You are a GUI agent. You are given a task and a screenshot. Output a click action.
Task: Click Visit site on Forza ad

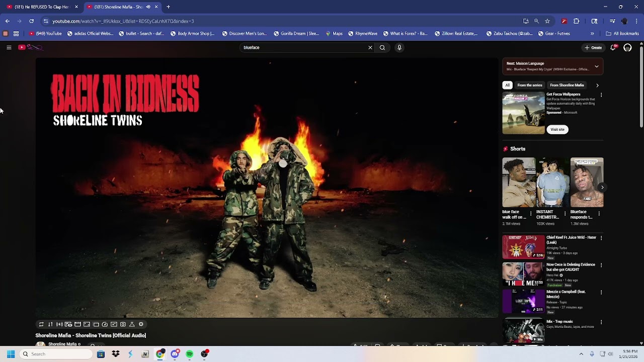point(557,129)
